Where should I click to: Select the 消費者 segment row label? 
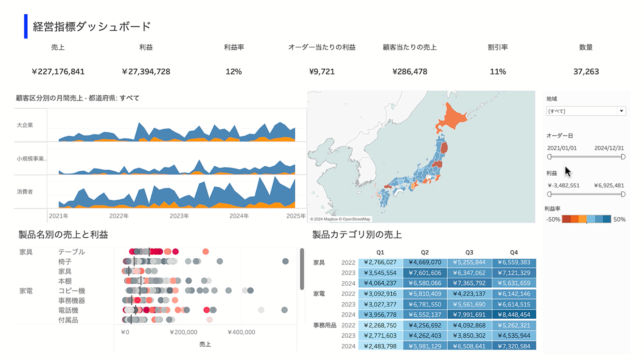tap(25, 192)
